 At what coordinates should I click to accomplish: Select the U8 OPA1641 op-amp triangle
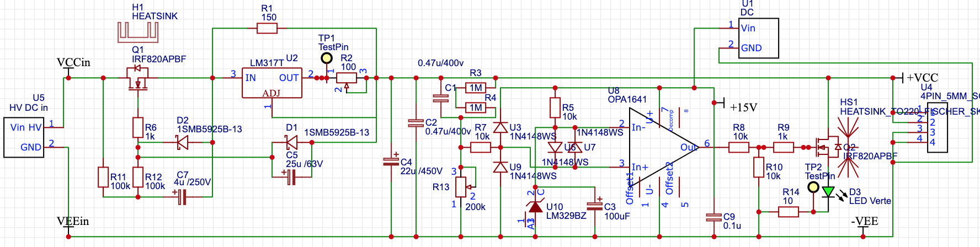[x=664, y=147]
